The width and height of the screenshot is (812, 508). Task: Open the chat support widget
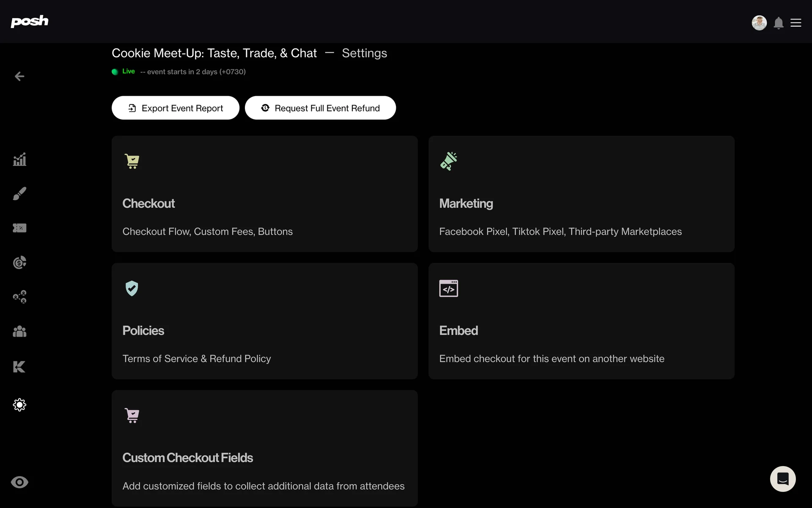pos(783,479)
